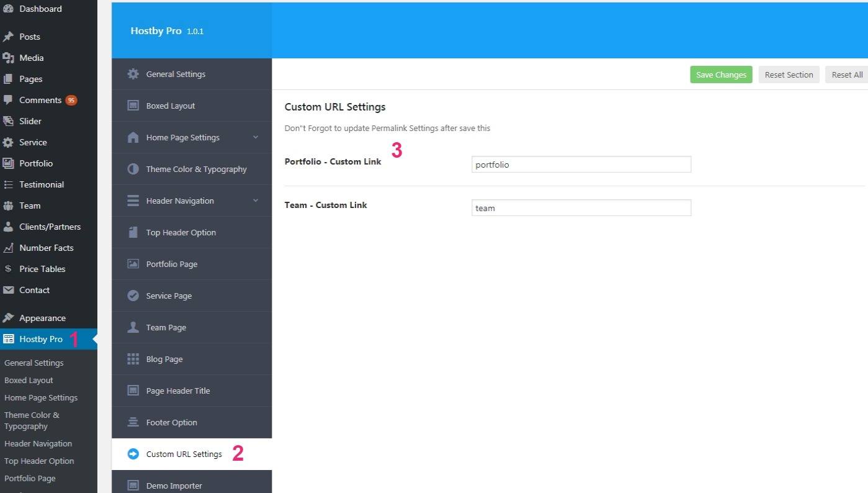Click the Team Page user icon
The image size is (868, 493).
pyautogui.click(x=133, y=327)
